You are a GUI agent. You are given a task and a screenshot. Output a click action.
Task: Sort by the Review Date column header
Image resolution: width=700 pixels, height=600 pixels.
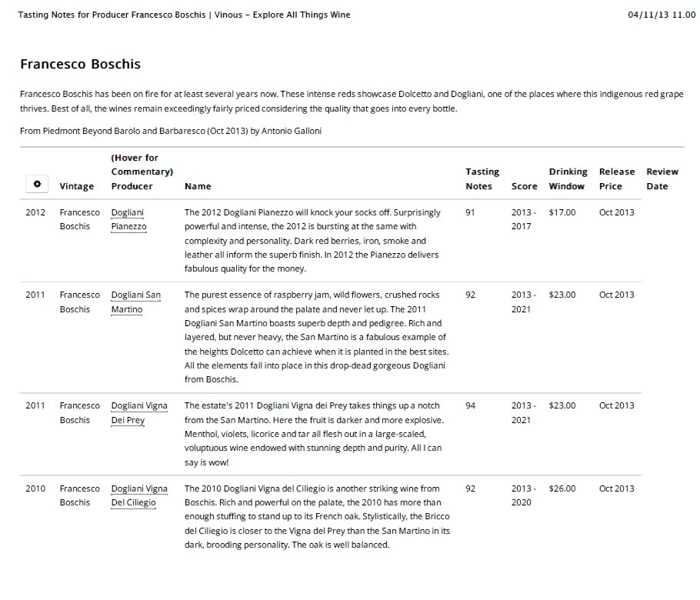tap(658, 178)
